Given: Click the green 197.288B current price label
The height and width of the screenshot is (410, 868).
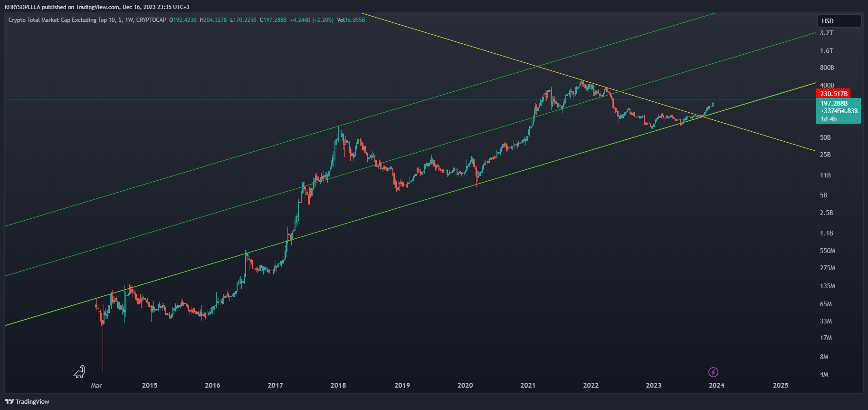Looking at the screenshot, I should 838,111.
